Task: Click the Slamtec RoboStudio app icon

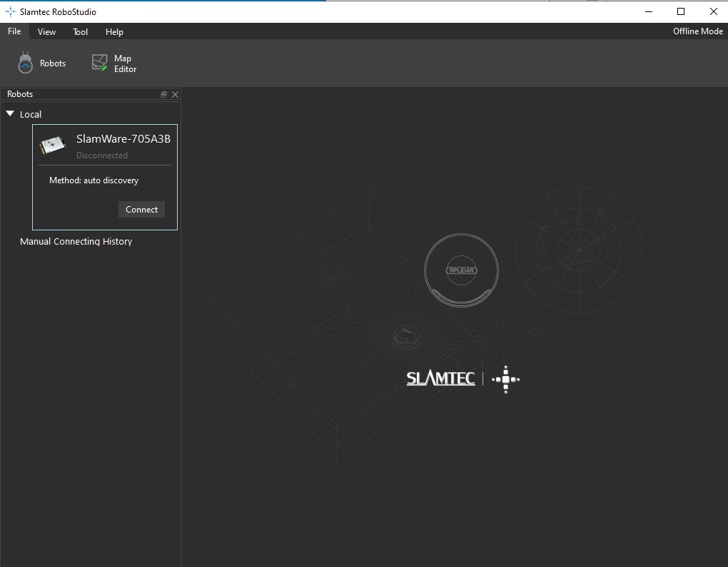Action: (x=10, y=11)
